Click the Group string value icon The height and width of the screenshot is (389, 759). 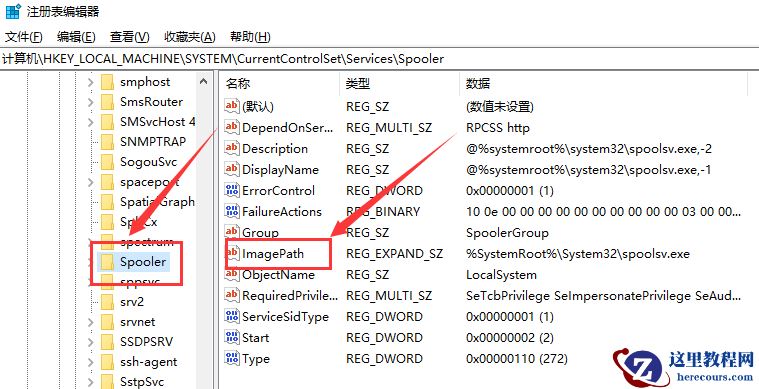click(232, 232)
